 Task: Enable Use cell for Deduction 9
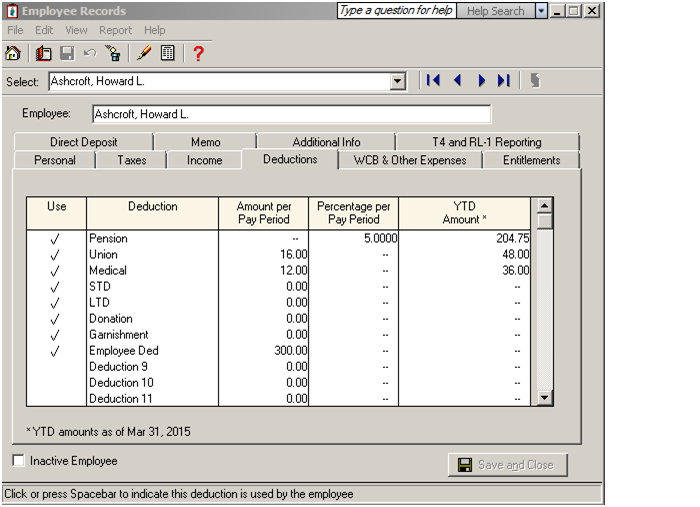56,367
